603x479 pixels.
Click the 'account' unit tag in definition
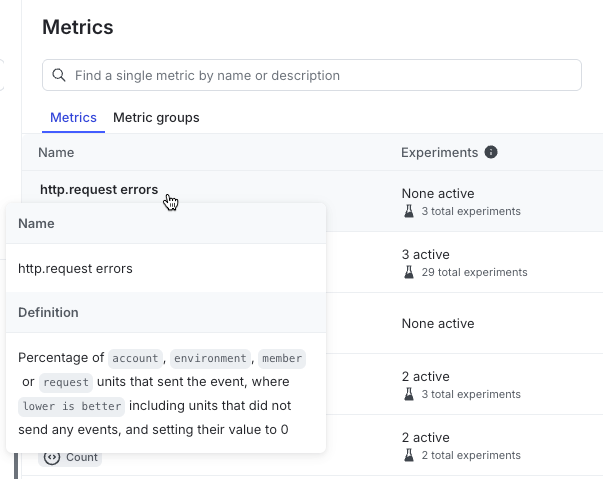pyautogui.click(x=135, y=358)
